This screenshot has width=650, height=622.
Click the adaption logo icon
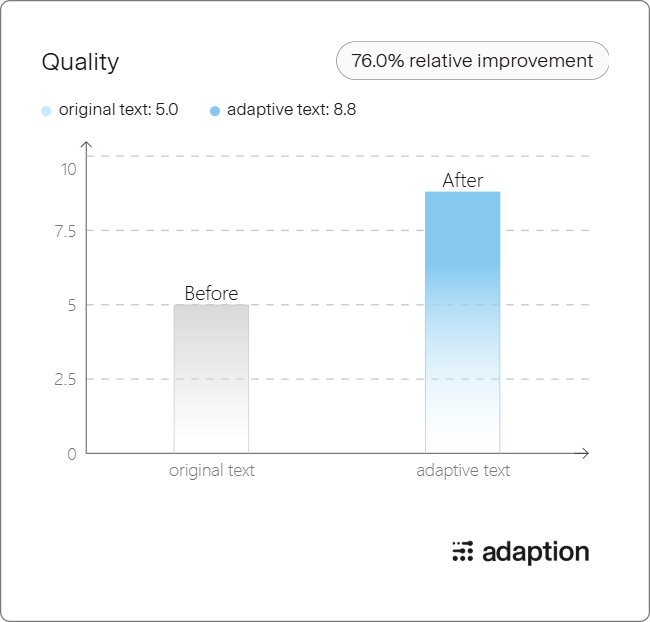463,551
